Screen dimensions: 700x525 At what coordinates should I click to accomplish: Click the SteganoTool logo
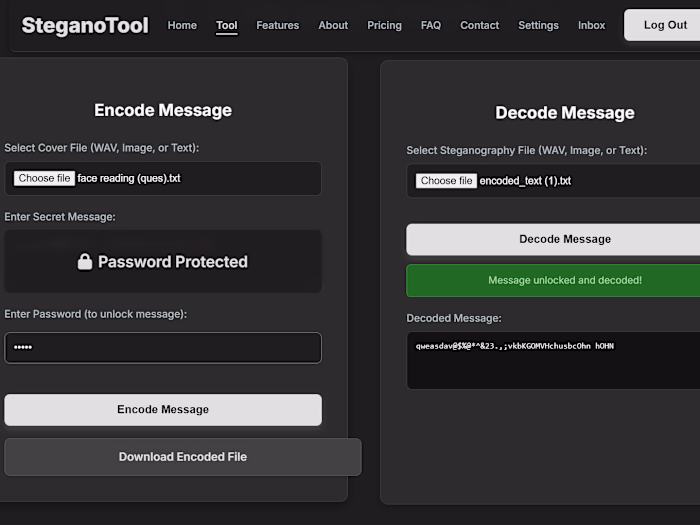coord(85,25)
